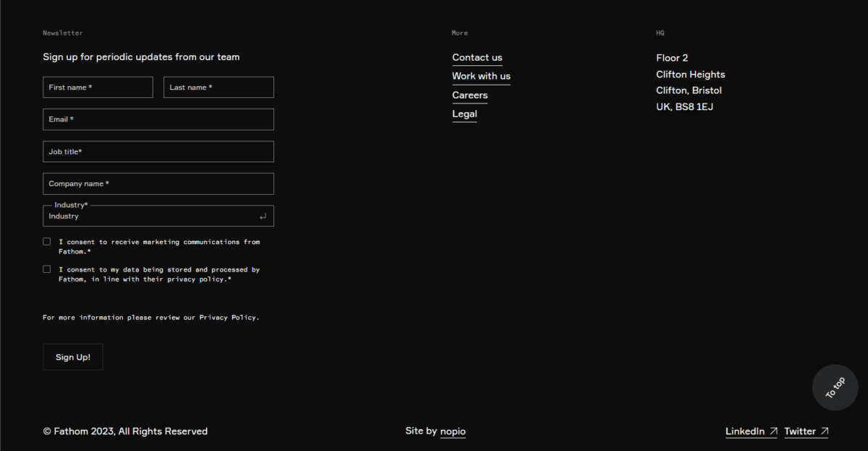
Task: Click the 'More' section label
Action: (x=460, y=33)
